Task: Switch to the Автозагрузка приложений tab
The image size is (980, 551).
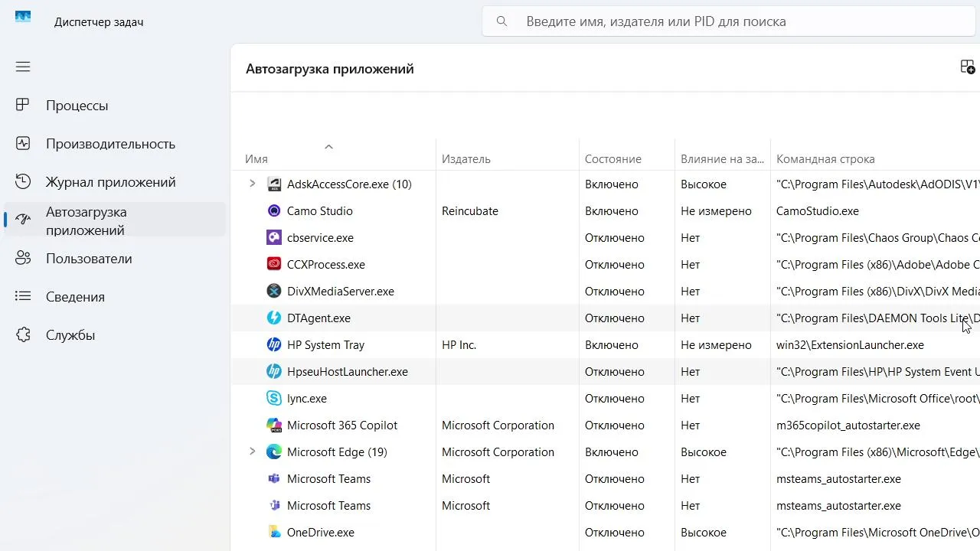Action: tap(86, 220)
